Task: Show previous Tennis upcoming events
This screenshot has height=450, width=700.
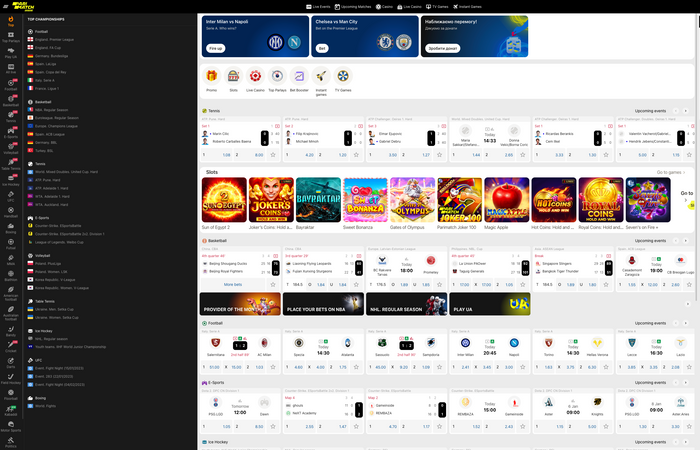Action: (676, 111)
